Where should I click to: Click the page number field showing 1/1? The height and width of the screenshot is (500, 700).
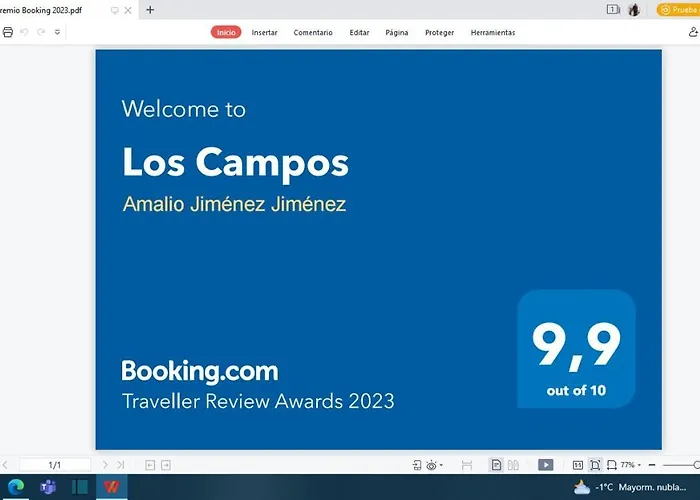[x=55, y=465]
